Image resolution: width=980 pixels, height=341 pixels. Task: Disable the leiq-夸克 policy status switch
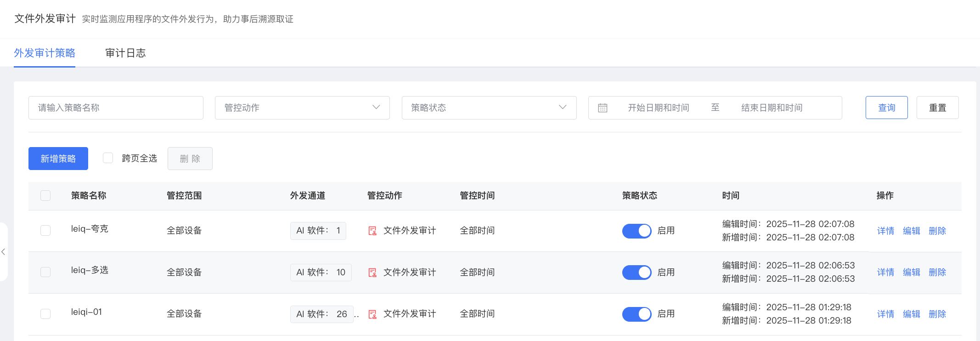click(636, 231)
